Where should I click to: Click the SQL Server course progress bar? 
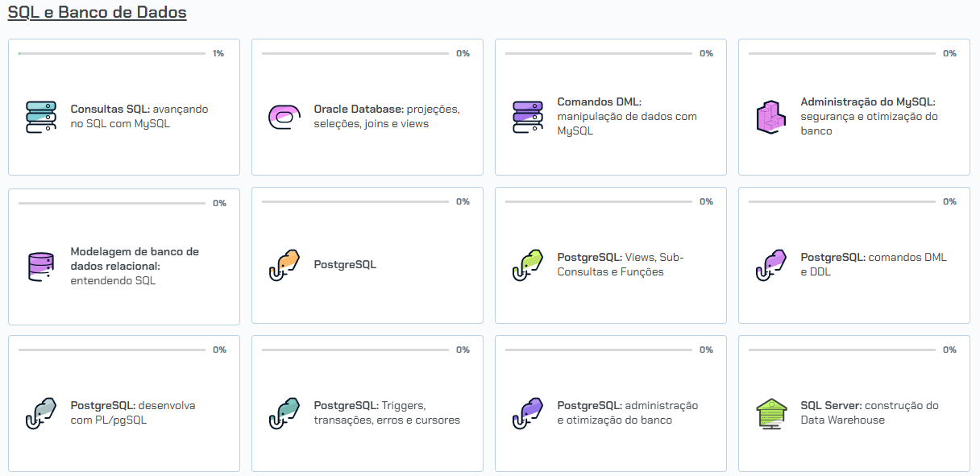coord(841,350)
